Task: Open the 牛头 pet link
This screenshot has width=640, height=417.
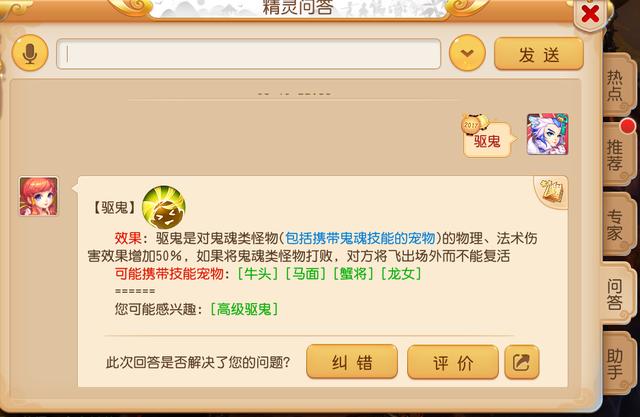Action: [x=258, y=274]
